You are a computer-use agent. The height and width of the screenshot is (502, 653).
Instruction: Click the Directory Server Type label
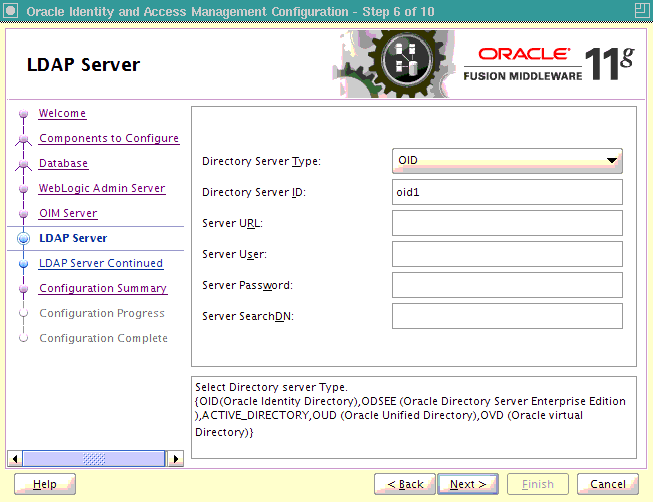point(262,161)
